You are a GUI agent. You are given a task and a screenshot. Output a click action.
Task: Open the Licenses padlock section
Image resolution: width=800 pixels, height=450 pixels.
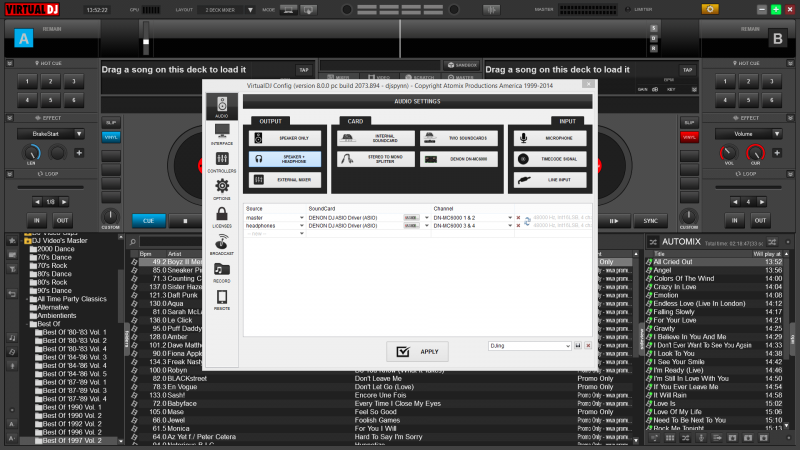(x=221, y=217)
